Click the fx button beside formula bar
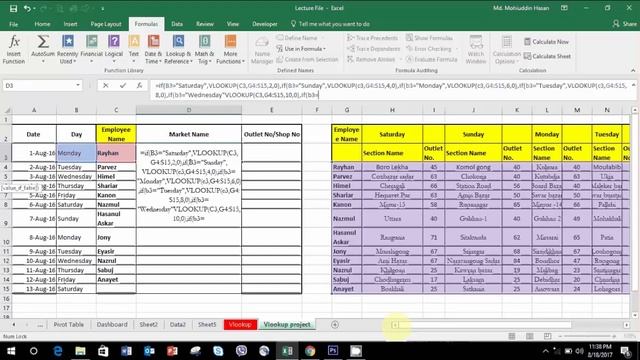The width and height of the screenshot is (640, 360). tap(140, 85)
